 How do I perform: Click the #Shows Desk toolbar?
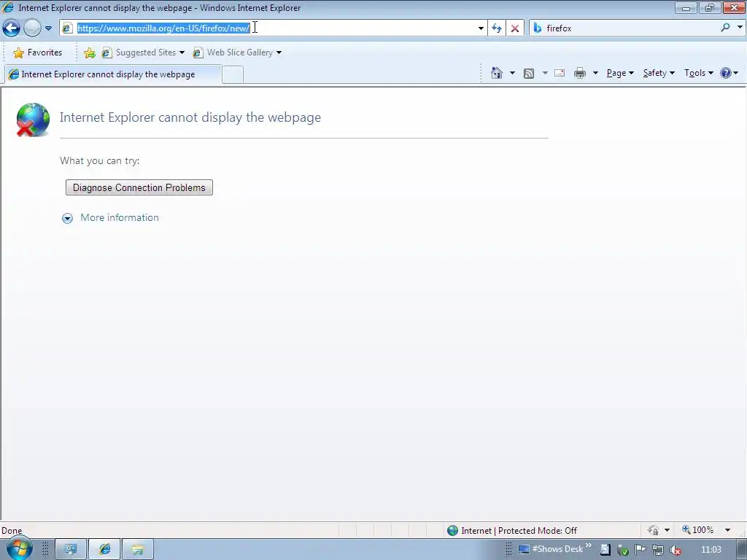[x=551, y=549]
